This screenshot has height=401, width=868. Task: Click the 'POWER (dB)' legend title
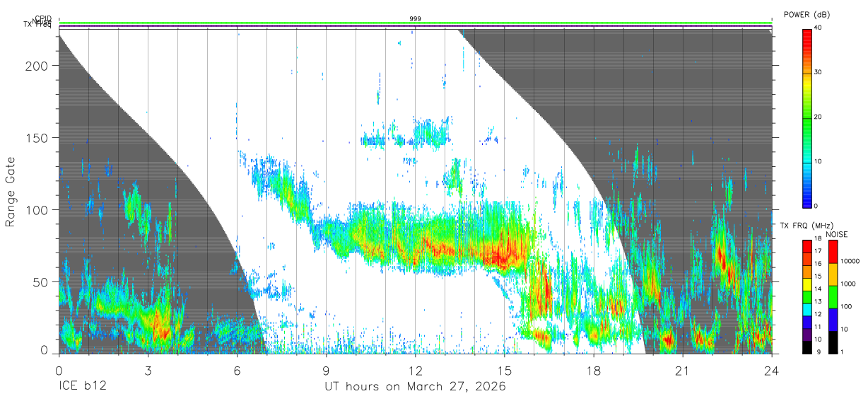click(807, 15)
